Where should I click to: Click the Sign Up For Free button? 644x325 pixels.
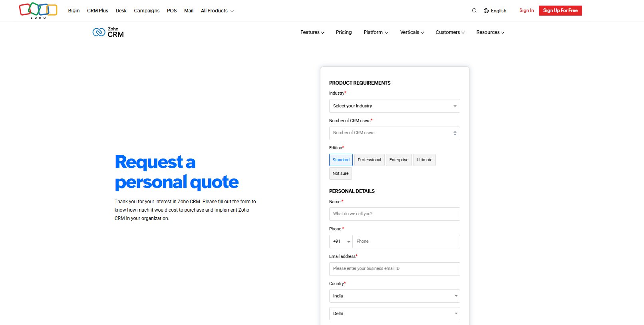click(x=560, y=10)
